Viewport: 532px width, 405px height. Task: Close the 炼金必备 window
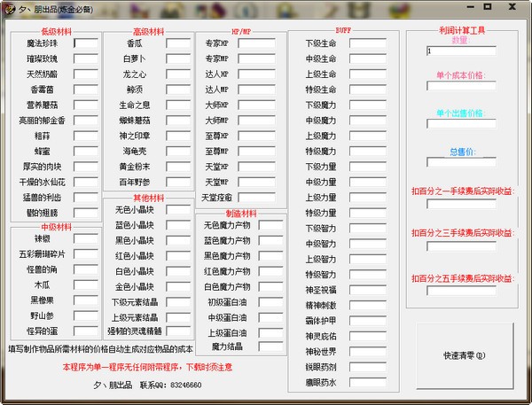[512, 7]
